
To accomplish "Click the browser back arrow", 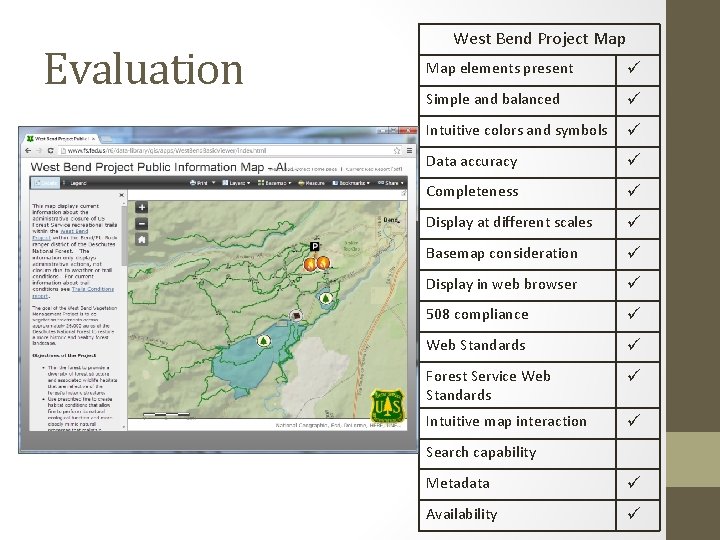I will point(28,151).
